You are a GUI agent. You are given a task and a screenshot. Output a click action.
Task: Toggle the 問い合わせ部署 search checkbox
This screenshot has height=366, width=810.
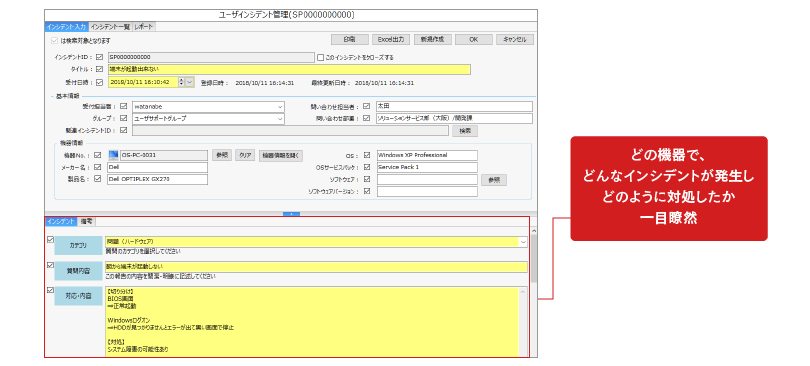[x=367, y=118]
